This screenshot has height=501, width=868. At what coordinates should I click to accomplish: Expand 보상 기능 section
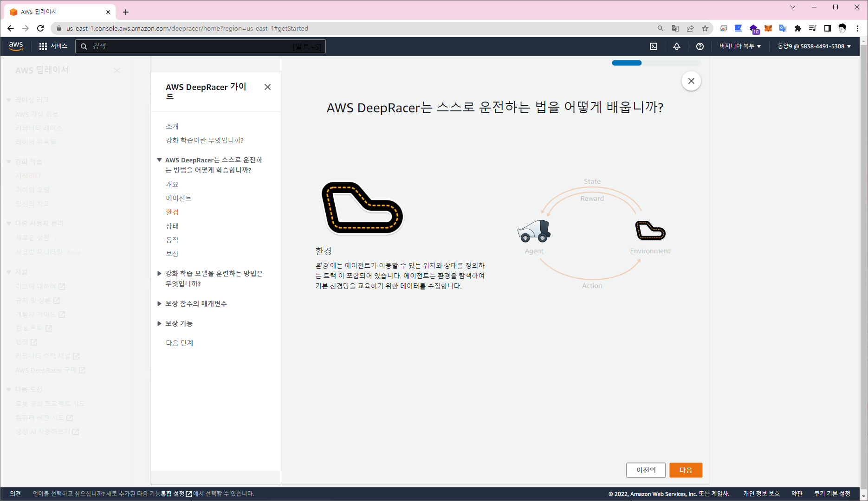pos(159,324)
